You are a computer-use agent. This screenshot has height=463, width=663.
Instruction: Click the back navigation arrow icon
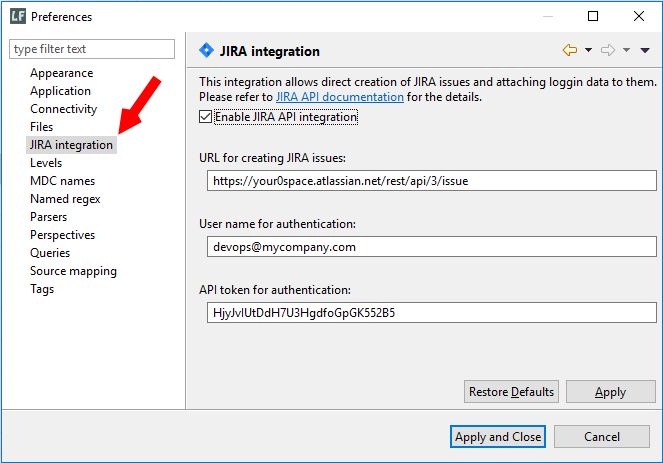(x=570, y=50)
